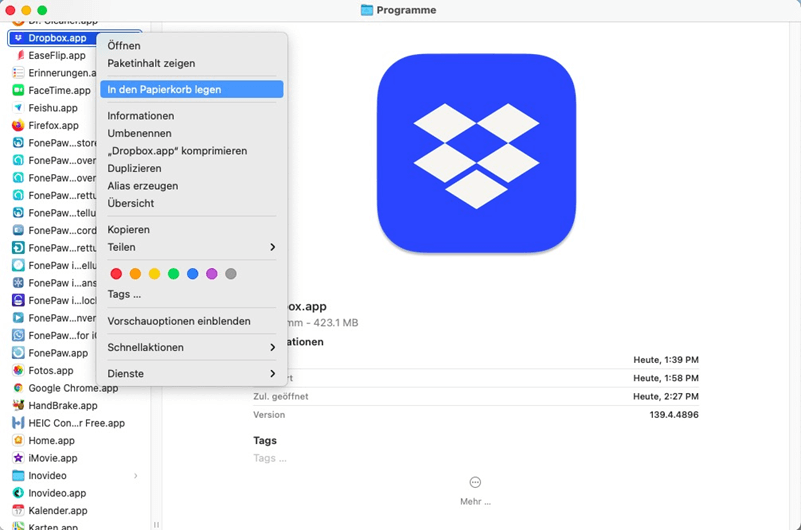Image resolution: width=801 pixels, height=530 pixels.
Task: Click the Feishu.app icon
Action: point(18,108)
